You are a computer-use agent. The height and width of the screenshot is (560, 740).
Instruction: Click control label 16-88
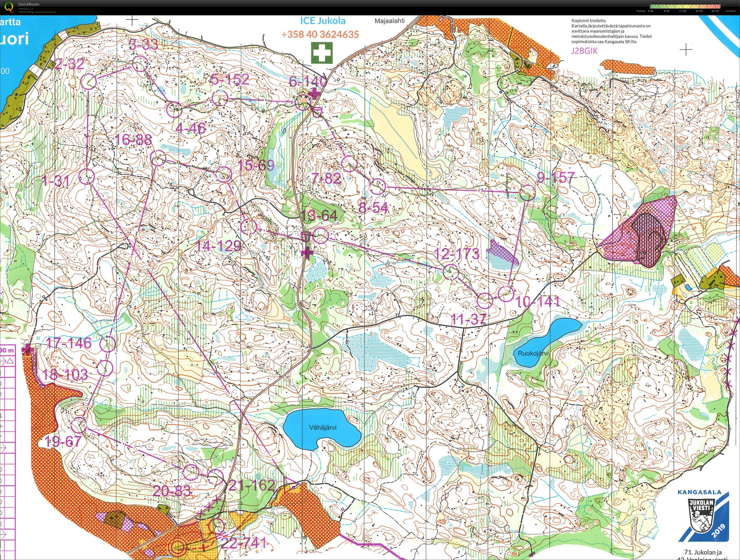click(x=133, y=140)
